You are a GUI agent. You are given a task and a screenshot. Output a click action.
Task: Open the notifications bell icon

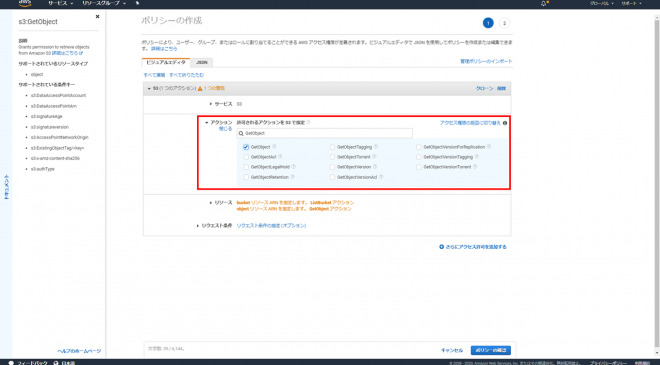pos(543,3)
